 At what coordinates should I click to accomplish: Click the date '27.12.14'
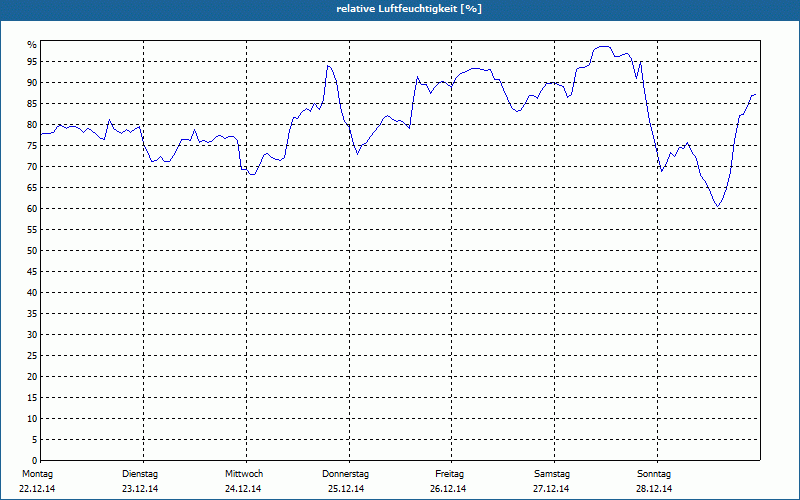click(551, 489)
